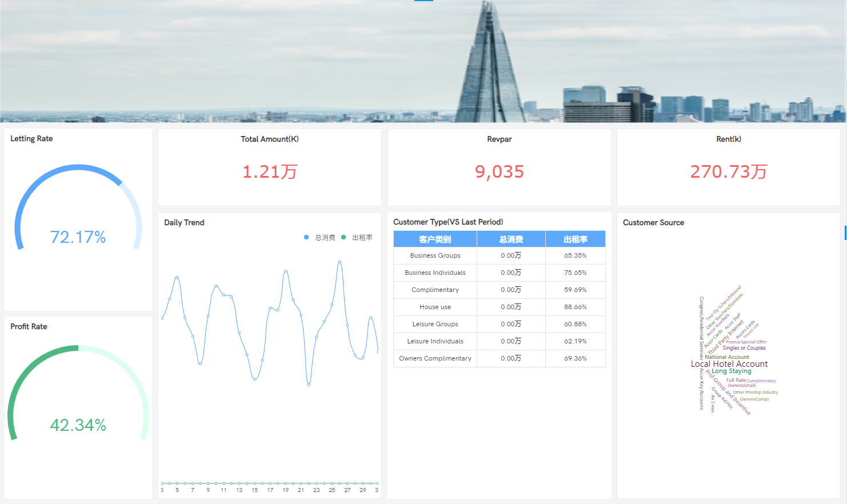Screen dimensions: 847x504
Task: Click the House use row label
Action: coord(435,307)
